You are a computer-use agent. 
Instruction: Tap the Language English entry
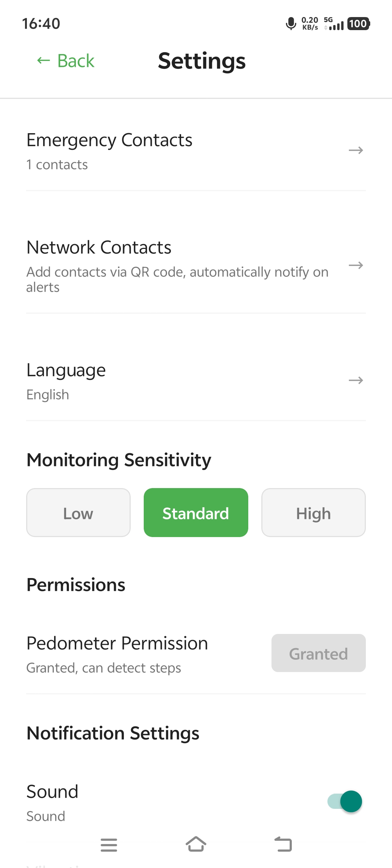coord(66,381)
